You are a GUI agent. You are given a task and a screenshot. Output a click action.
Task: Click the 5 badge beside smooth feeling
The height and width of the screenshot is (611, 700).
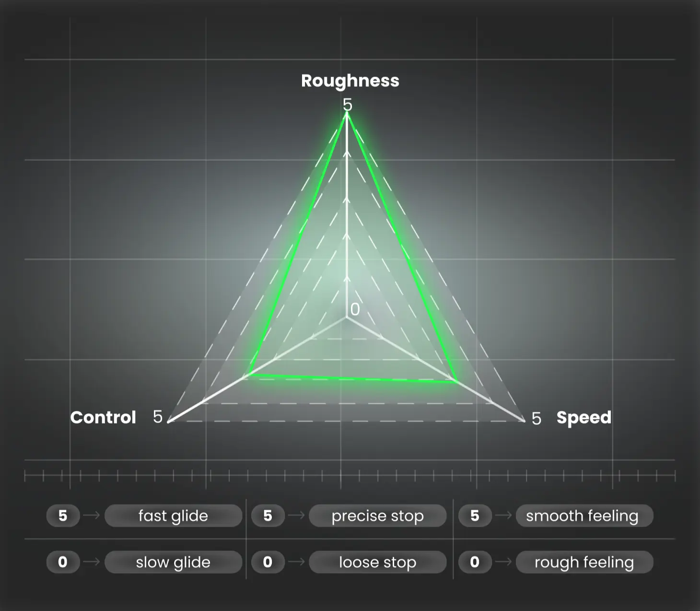(x=475, y=516)
